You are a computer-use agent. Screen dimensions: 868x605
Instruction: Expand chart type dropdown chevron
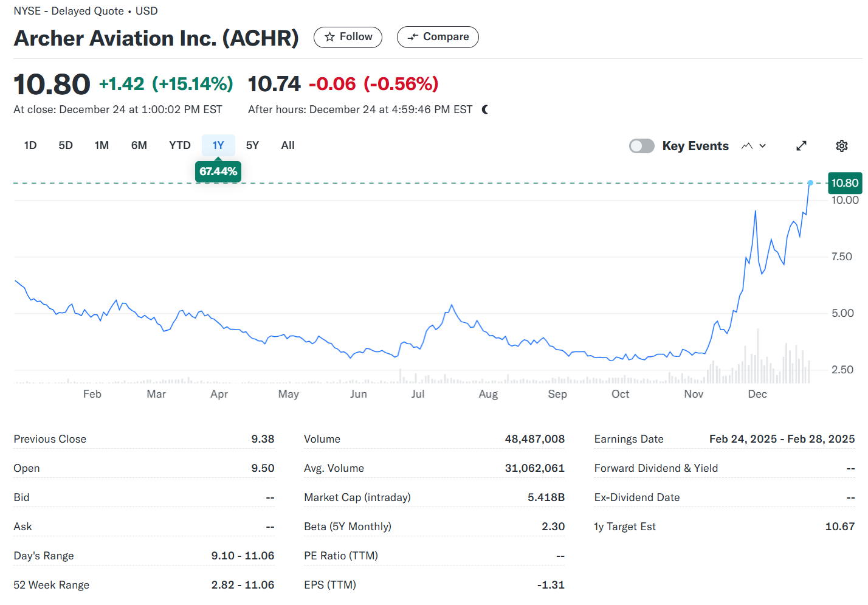click(763, 146)
